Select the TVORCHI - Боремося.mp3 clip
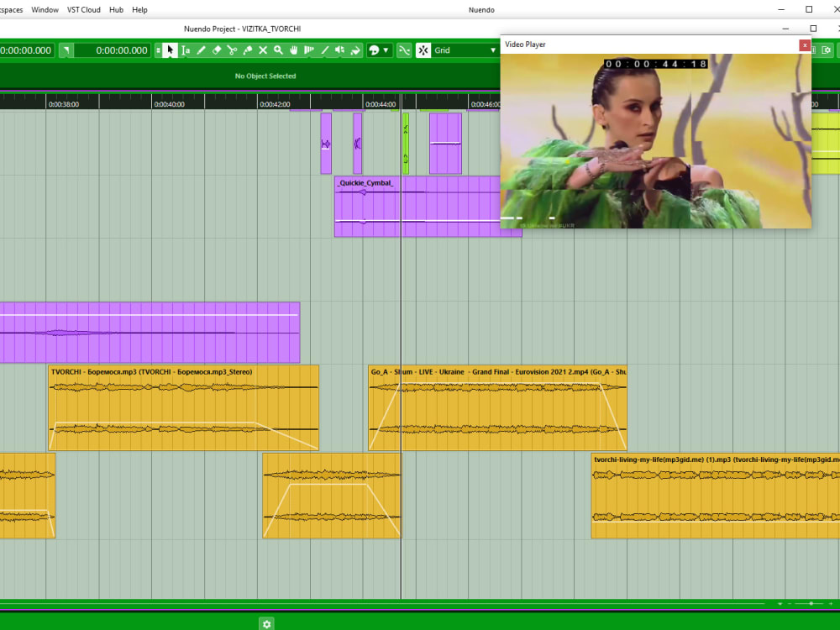This screenshot has width=840, height=630. tap(183, 408)
